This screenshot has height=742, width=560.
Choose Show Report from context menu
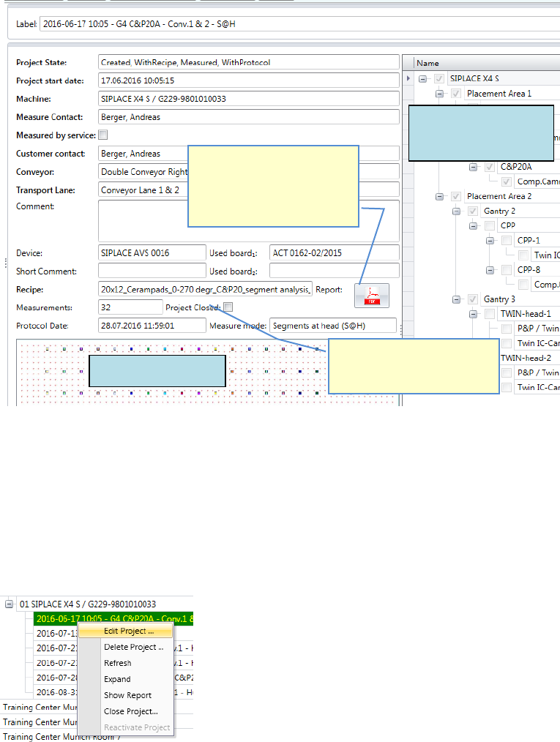pyautogui.click(x=126, y=695)
